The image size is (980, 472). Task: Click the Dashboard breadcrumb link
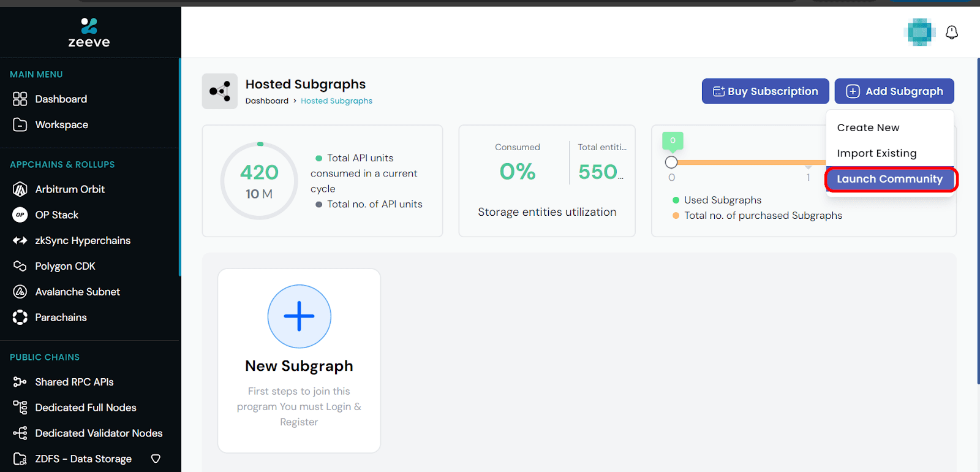pos(267,101)
